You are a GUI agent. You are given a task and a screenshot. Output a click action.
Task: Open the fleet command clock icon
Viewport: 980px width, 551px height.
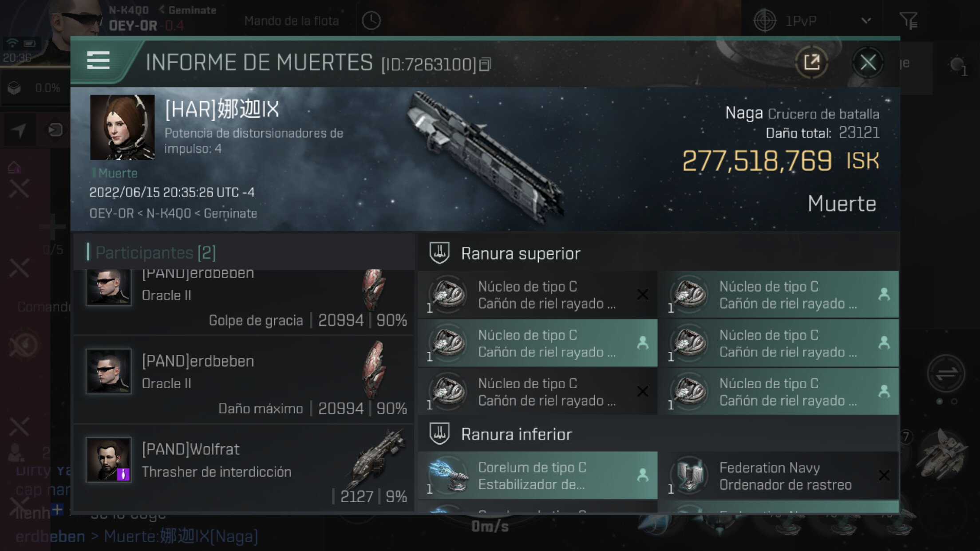(371, 21)
